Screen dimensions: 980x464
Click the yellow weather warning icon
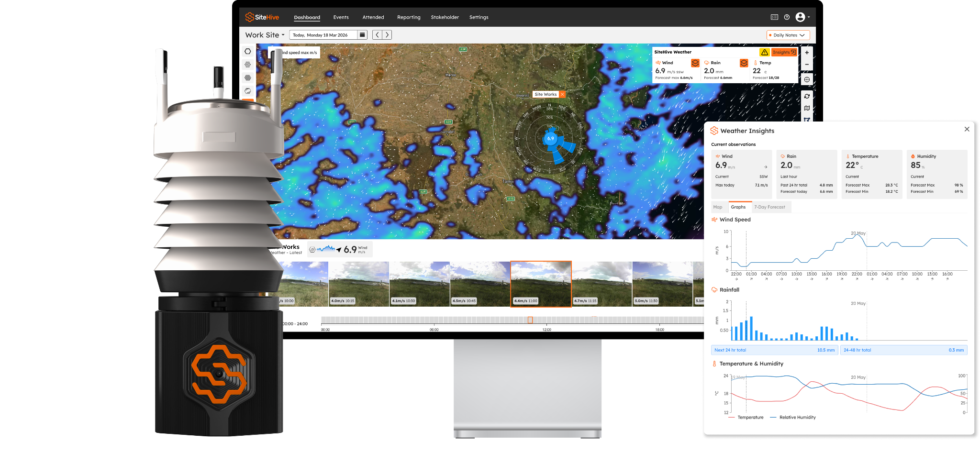pyautogui.click(x=764, y=52)
